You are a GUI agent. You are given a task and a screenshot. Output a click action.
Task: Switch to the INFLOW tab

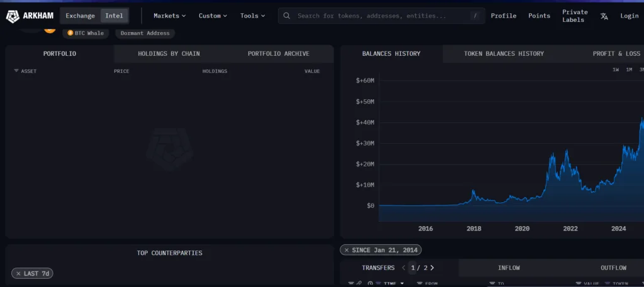[x=509, y=268]
